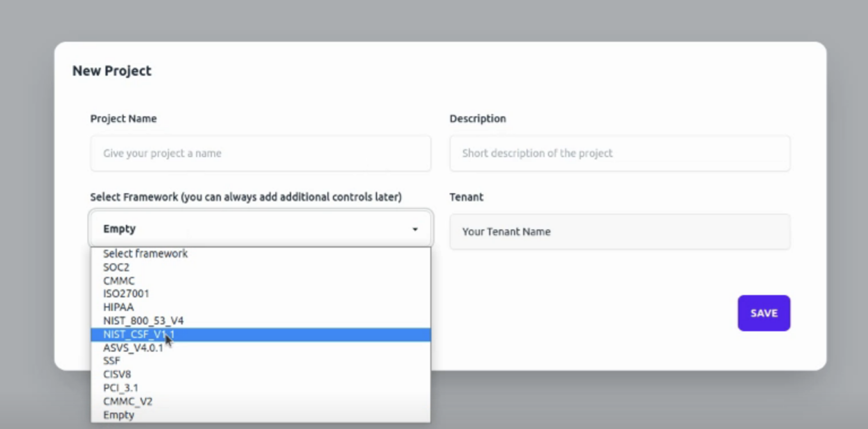Choose SSF from the framework list
The height and width of the screenshot is (429, 868).
coord(260,361)
